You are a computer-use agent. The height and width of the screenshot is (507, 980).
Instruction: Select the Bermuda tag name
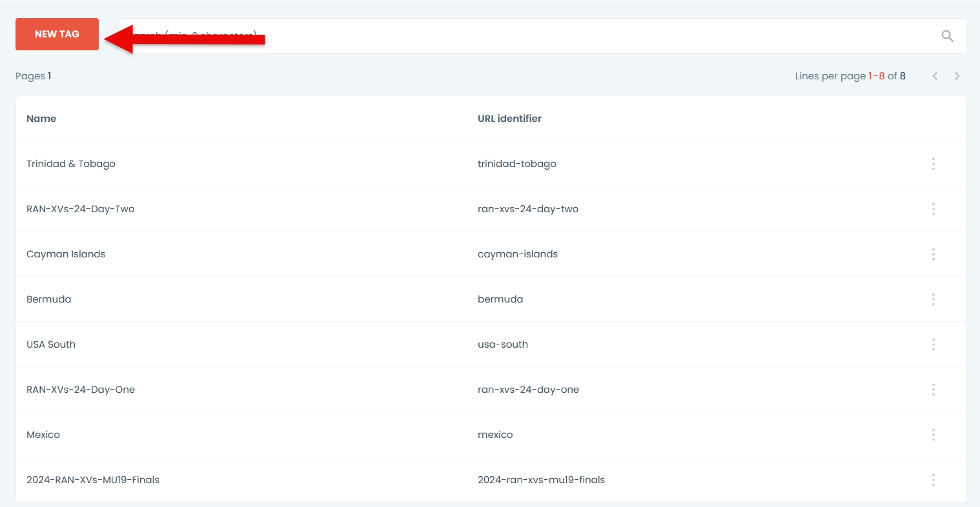click(x=49, y=299)
